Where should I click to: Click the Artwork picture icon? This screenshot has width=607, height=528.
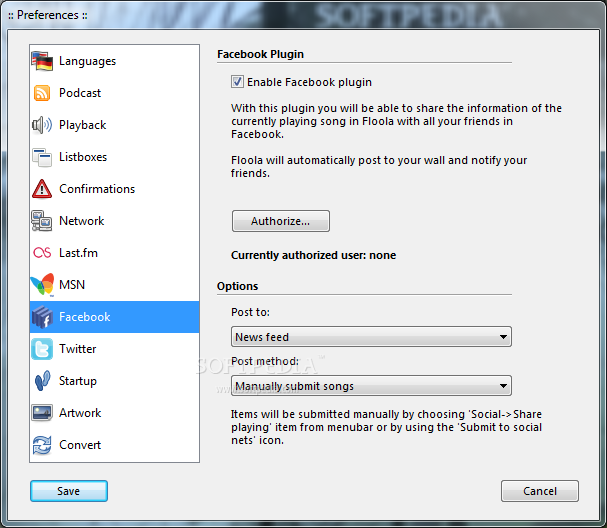coord(42,413)
